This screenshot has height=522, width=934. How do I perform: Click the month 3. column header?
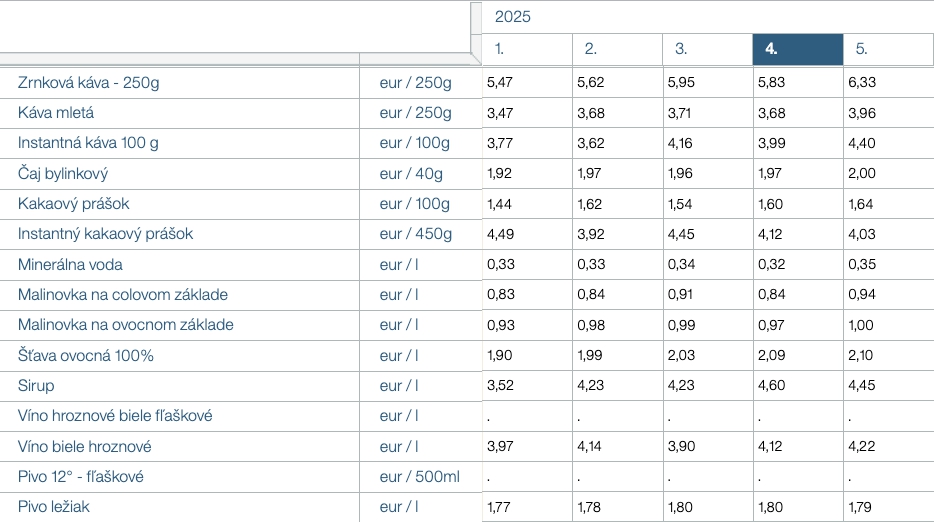click(681, 48)
